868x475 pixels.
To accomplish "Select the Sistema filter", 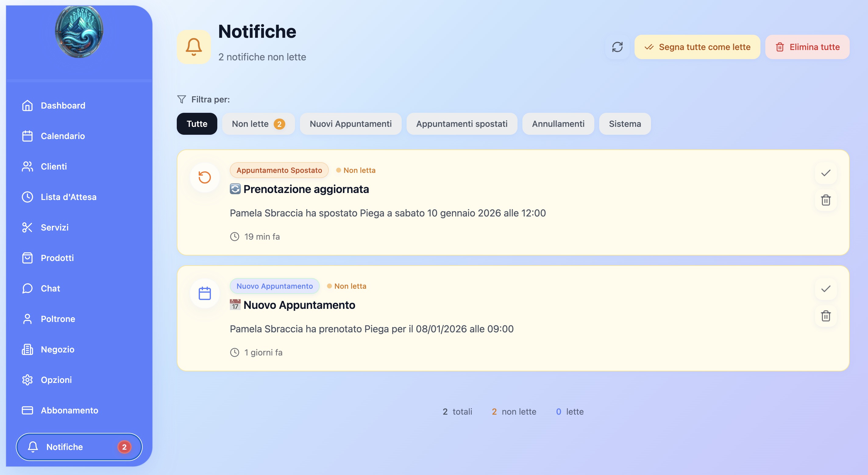I will tap(625, 124).
